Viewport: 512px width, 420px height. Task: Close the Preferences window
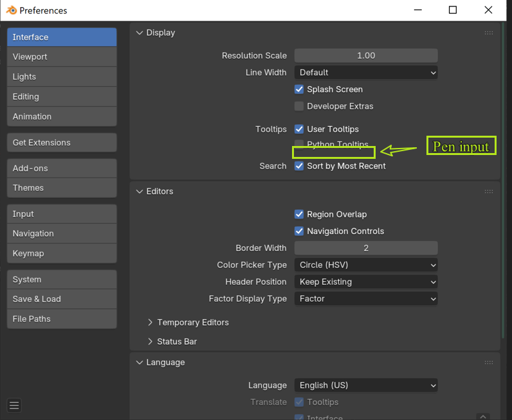[x=488, y=10]
